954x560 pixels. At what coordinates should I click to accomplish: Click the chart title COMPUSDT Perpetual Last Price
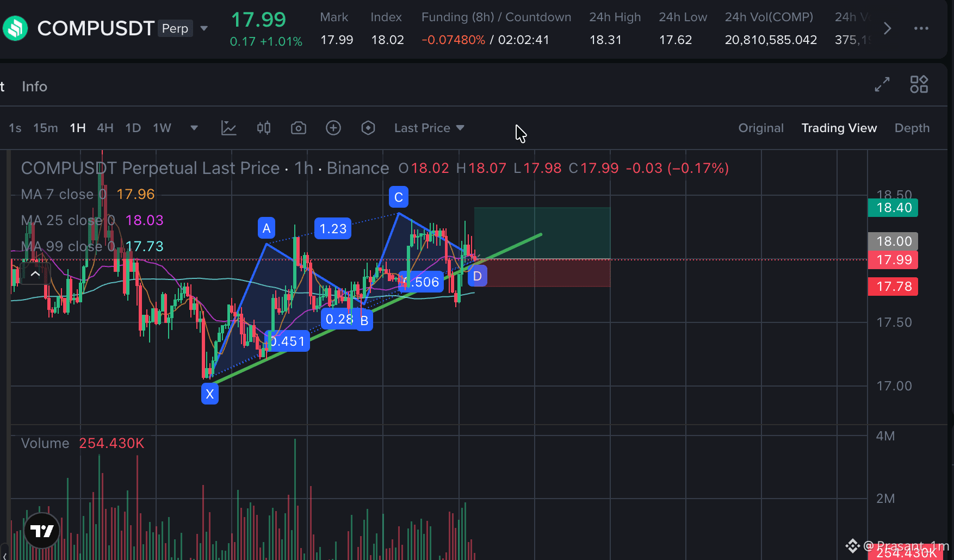coord(150,168)
